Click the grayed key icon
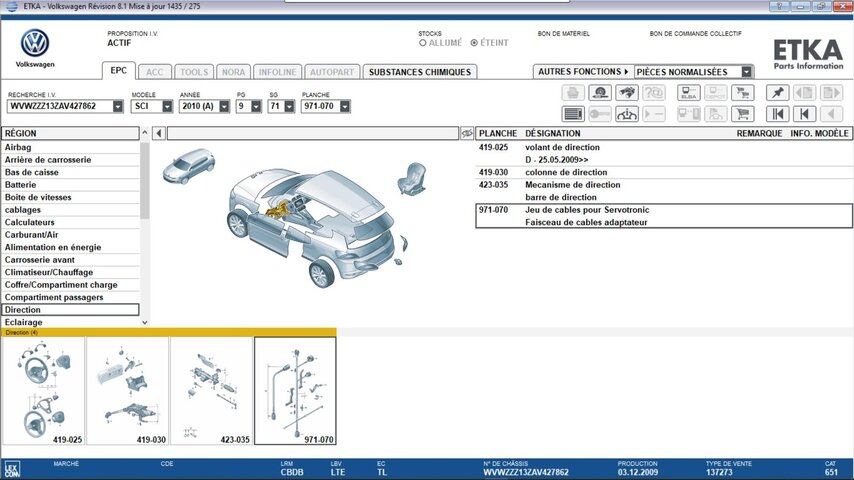The height and width of the screenshot is (480, 854). point(600,114)
